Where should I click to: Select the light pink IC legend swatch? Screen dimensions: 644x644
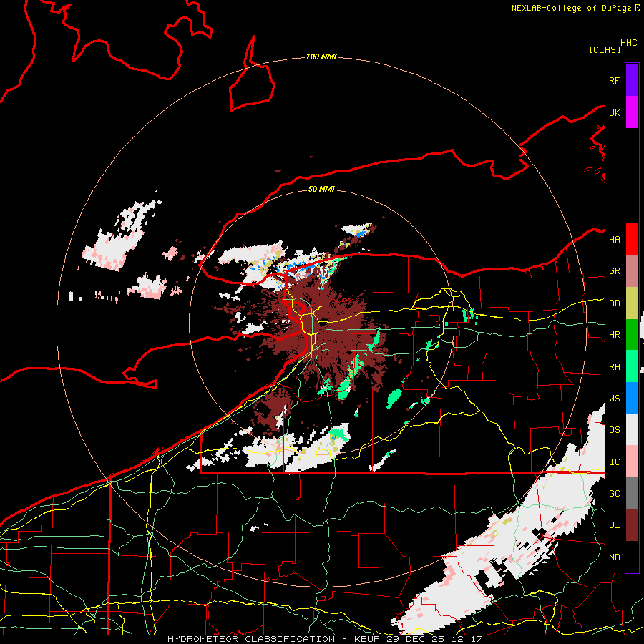pyautogui.click(x=632, y=462)
